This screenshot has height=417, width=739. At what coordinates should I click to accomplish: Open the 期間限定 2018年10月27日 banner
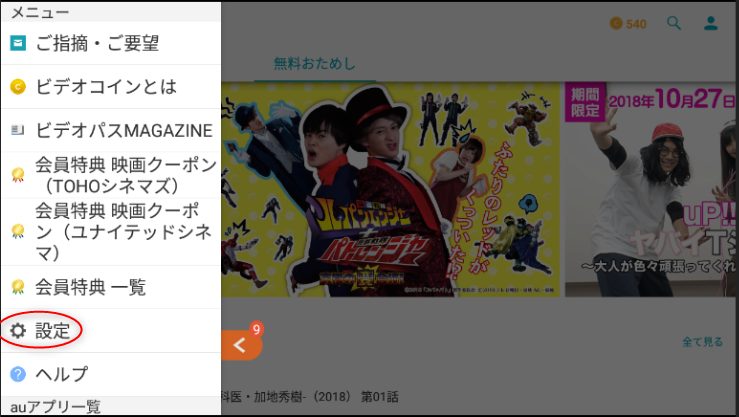(x=650, y=189)
